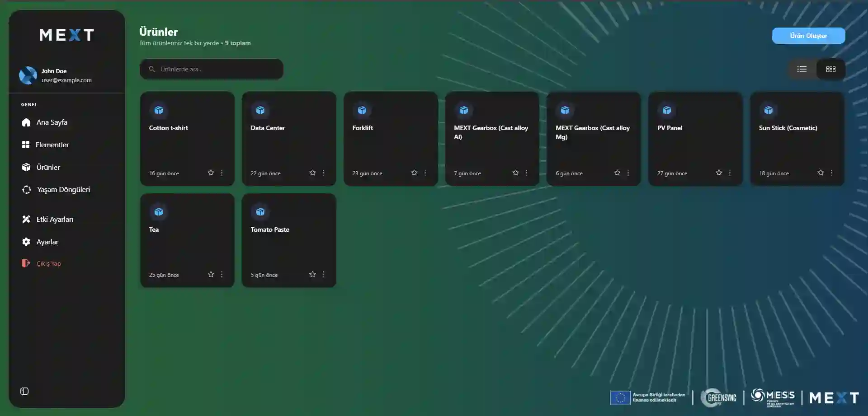The width and height of the screenshot is (868, 416).
Task: Click the magnifier icon in search box
Action: [152, 69]
